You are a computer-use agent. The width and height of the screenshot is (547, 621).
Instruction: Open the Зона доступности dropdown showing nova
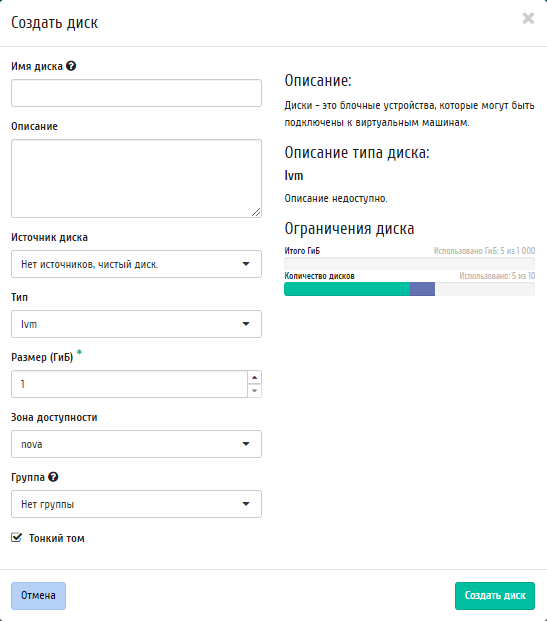click(x=136, y=444)
